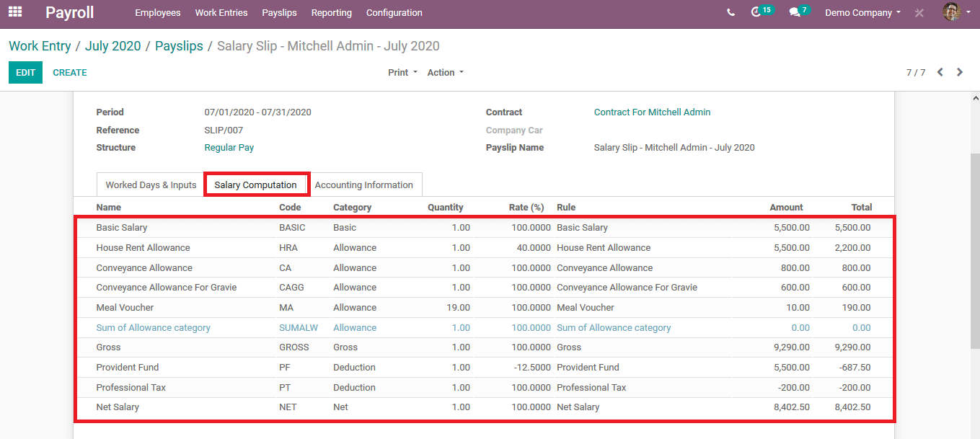980x439 pixels.
Task: Sort by the Amount column header
Action: coord(786,208)
